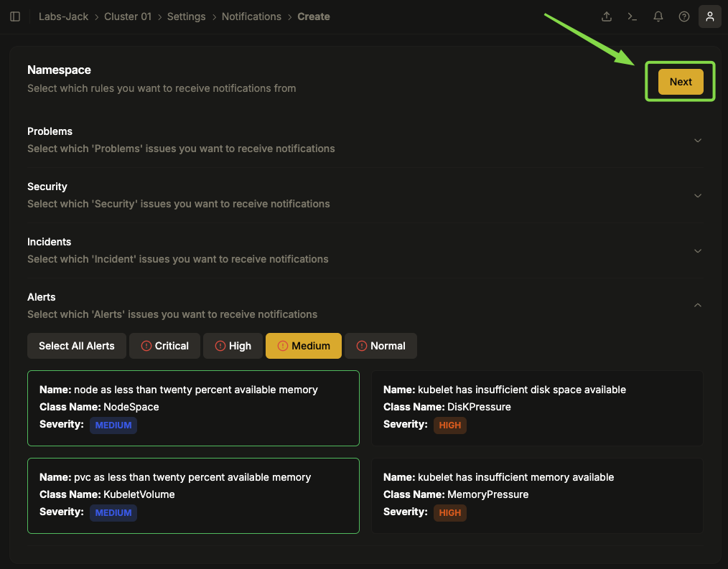Click the Namespace heading text

59,70
